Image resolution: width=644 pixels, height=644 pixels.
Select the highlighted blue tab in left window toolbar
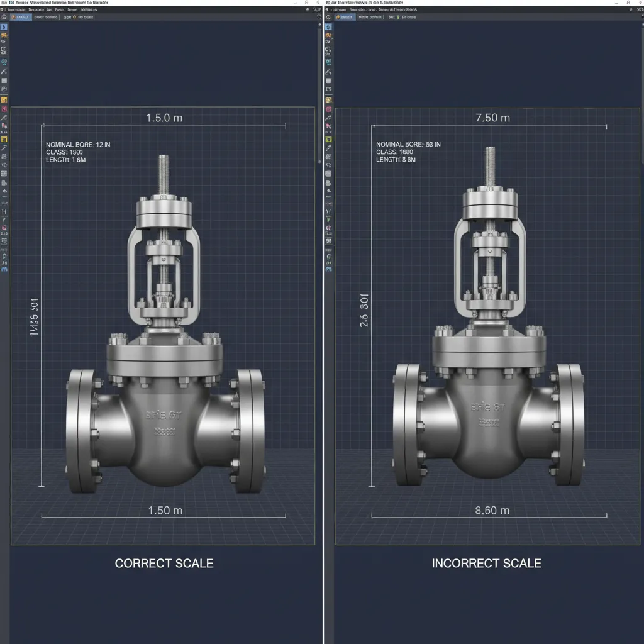tap(21, 17)
